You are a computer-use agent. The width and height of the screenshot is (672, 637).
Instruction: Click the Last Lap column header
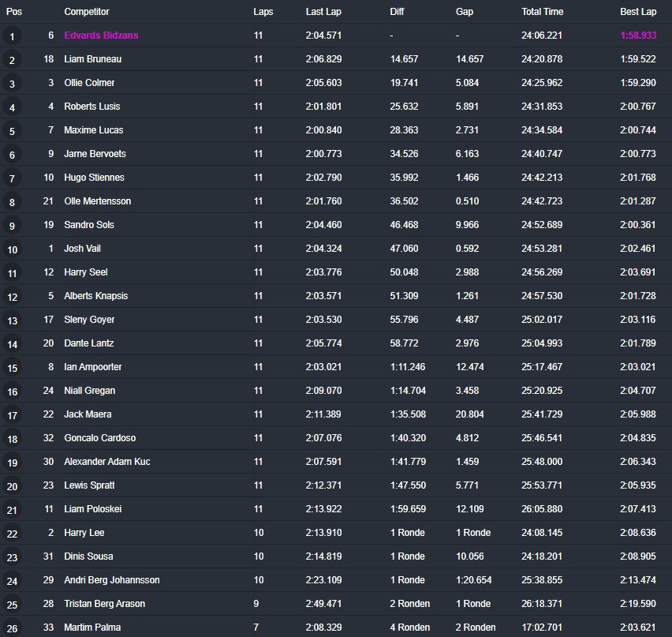(x=323, y=12)
